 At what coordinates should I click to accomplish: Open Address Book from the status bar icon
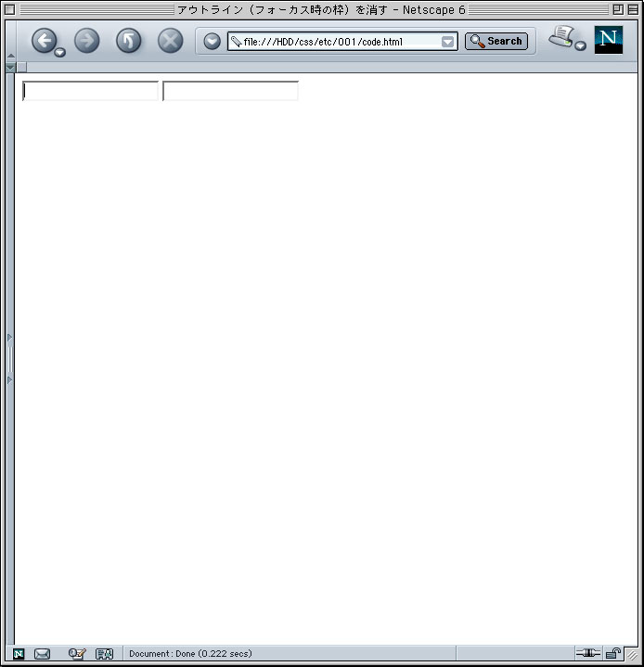(x=104, y=654)
